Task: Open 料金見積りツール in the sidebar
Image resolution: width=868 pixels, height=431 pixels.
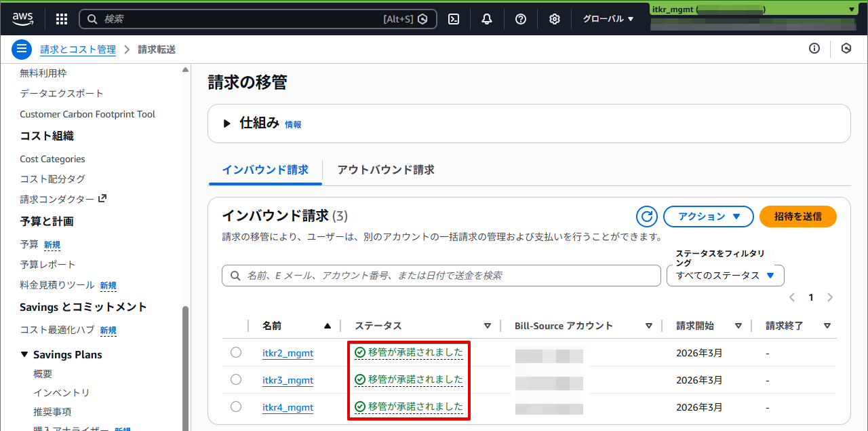Action: (57, 285)
